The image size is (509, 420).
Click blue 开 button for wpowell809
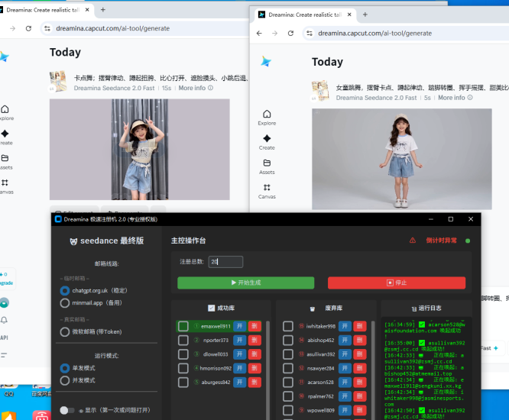coord(345,410)
